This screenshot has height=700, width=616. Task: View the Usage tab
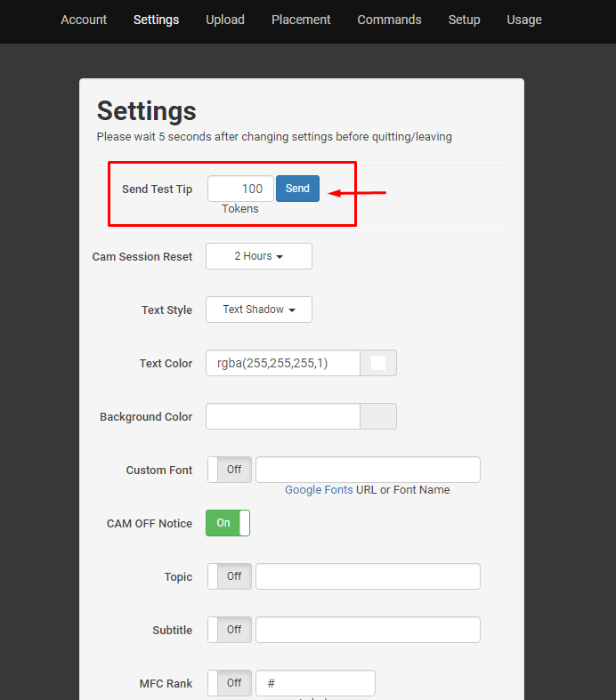click(x=524, y=20)
